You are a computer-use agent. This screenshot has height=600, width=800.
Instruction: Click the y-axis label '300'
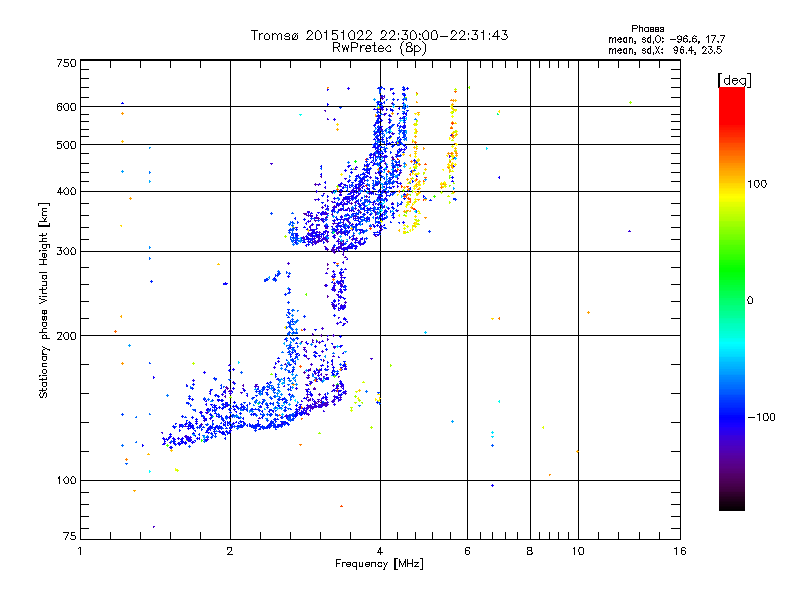(66, 252)
